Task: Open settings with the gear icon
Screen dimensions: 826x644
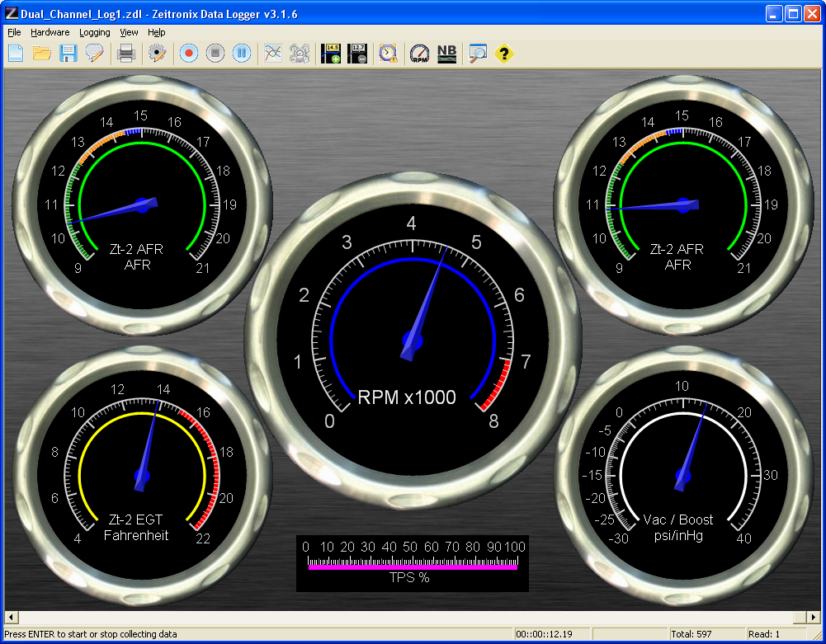Action: (157, 54)
